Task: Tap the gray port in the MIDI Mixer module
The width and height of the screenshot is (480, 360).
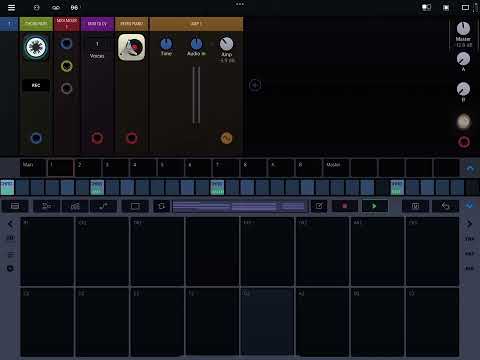Action: 66,88
